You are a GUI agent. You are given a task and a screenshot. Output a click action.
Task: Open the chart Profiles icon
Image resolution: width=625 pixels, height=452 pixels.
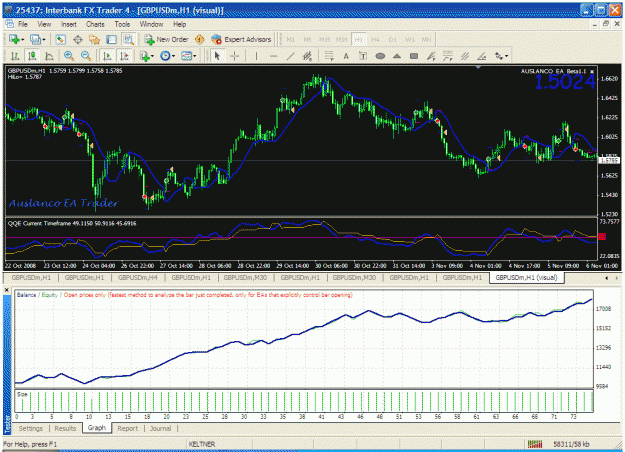coord(35,39)
